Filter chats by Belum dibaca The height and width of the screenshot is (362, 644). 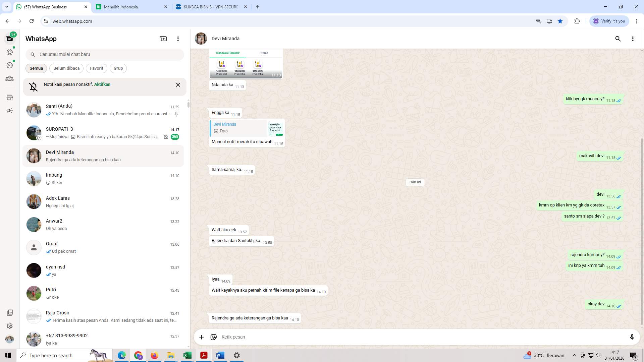66,68
